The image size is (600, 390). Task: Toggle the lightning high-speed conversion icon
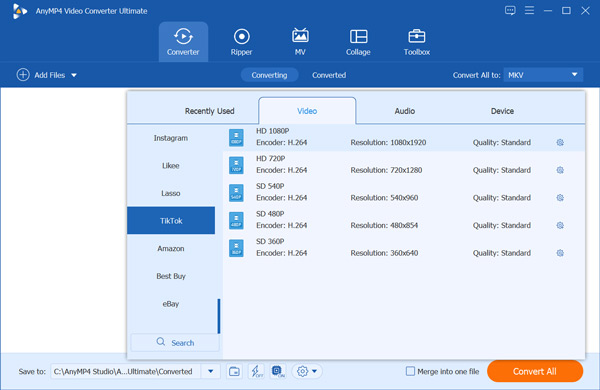[x=256, y=371]
